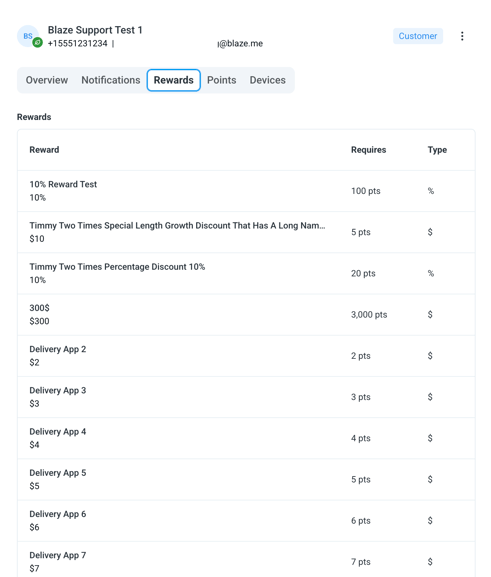Image resolution: width=491 pixels, height=577 pixels.
Task: Click the green badge on the avatar
Action: 38,43
